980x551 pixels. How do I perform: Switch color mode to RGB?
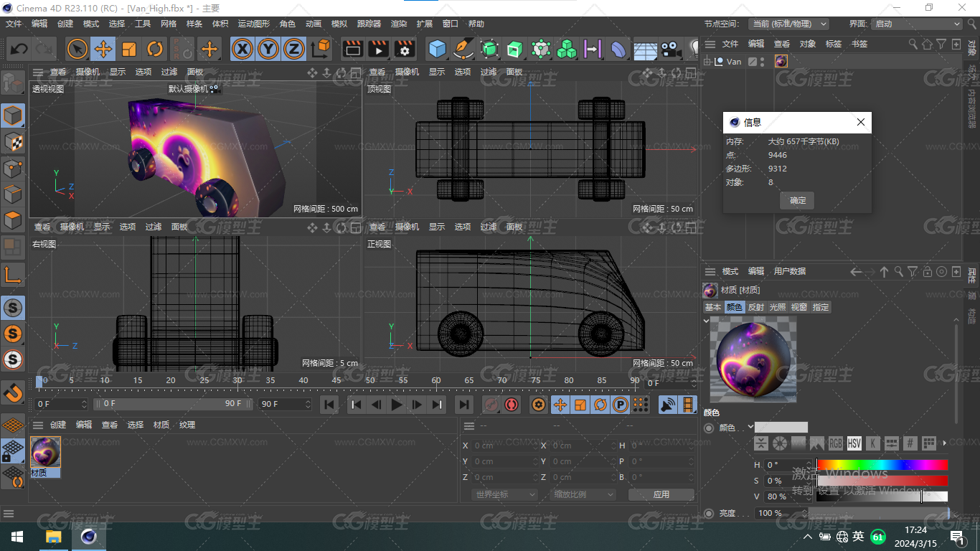[835, 443]
